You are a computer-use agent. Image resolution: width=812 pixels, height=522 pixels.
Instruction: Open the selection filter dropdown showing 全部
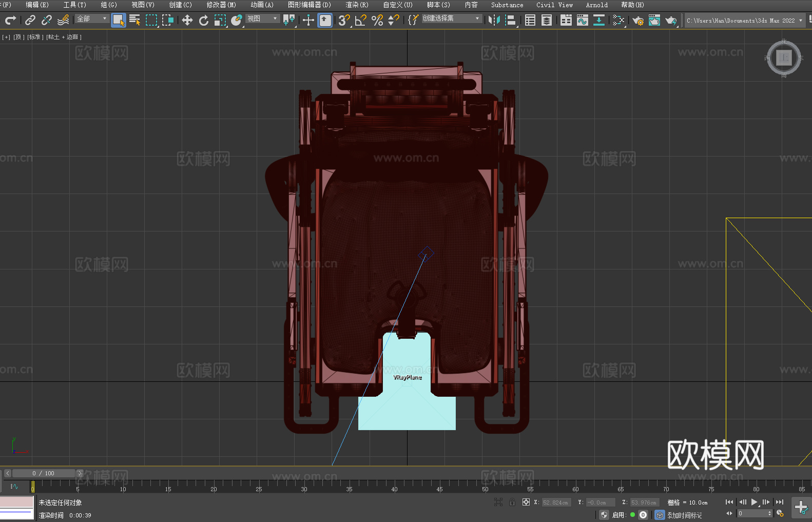point(92,18)
